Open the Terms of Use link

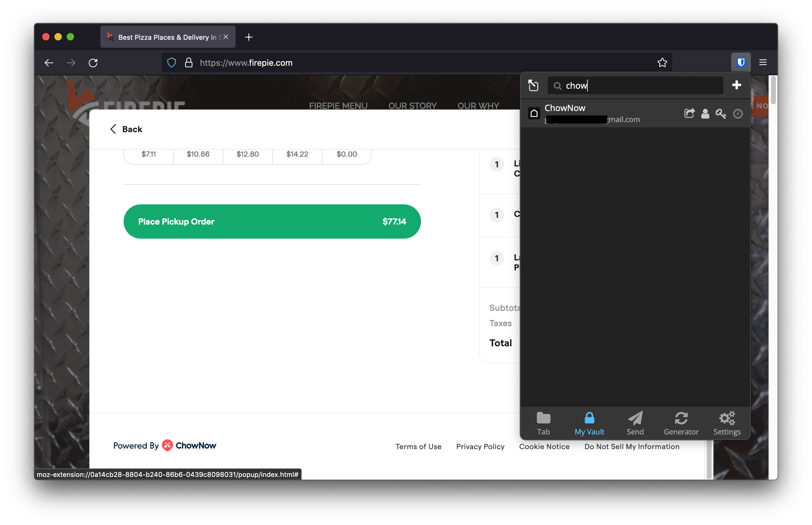coord(418,447)
